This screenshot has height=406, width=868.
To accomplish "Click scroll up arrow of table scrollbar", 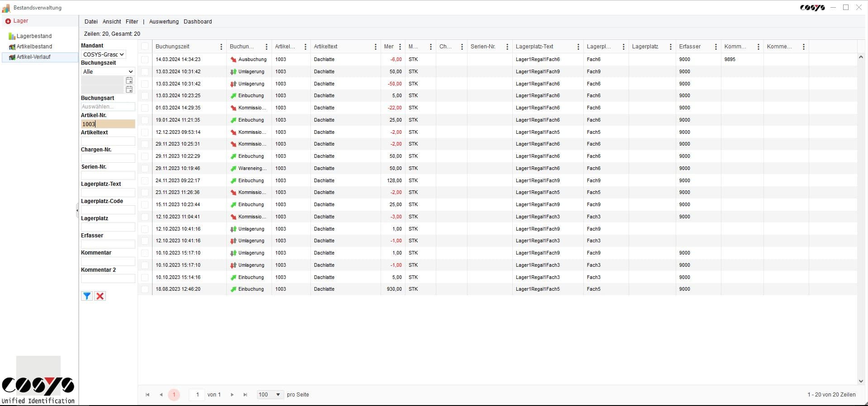I will click(861, 57).
